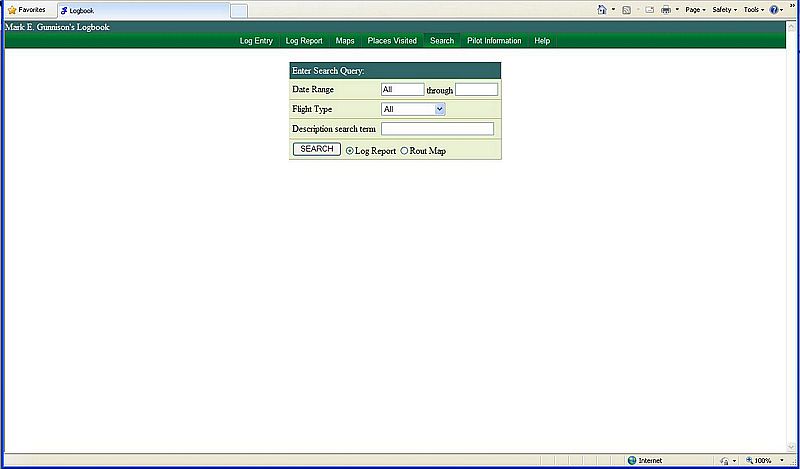Expand the Safety menu dropdown

click(x=724, y=9)
